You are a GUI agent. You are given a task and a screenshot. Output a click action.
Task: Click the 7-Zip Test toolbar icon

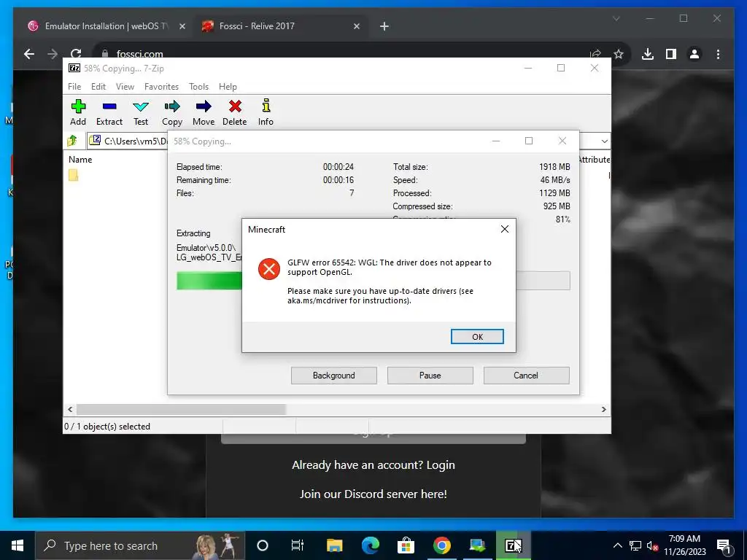click(x=141, y=113)
